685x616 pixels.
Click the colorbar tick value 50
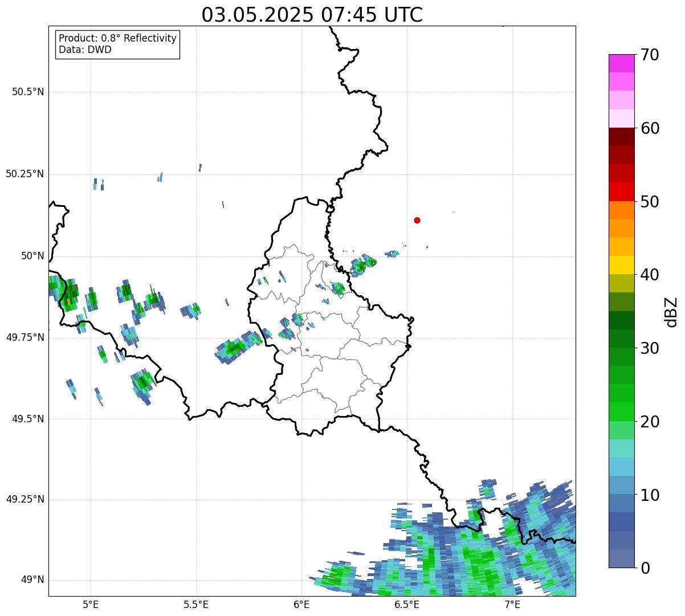click(x=650, y=202)
